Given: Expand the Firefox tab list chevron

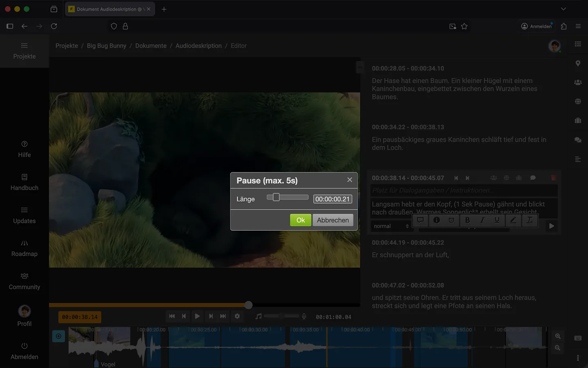Looking at the screenshot, I should coord(563,9).
